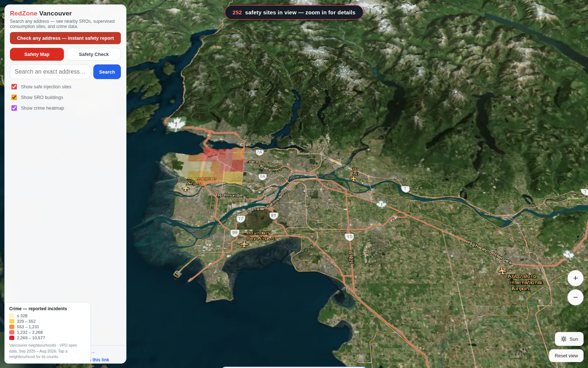This screenshot has height=368, width=588.
Task: Click the dark red 2,269 – 10,577 legend swatch
Action: pos(12,338)
